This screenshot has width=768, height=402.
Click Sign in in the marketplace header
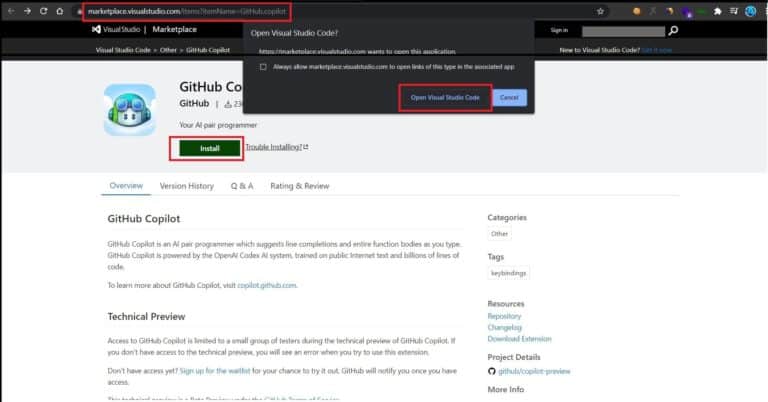(559, 30)
